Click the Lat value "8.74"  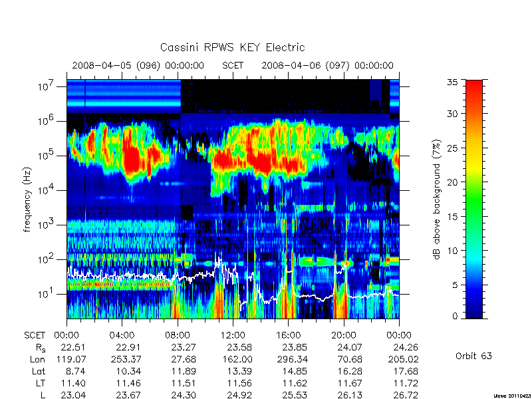click(x=76, y=372)
